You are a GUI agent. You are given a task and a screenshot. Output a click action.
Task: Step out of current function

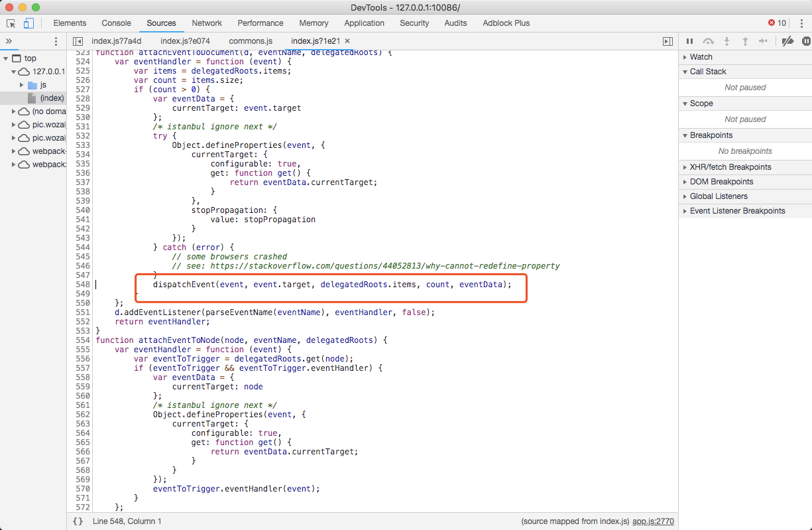point(745,41)
